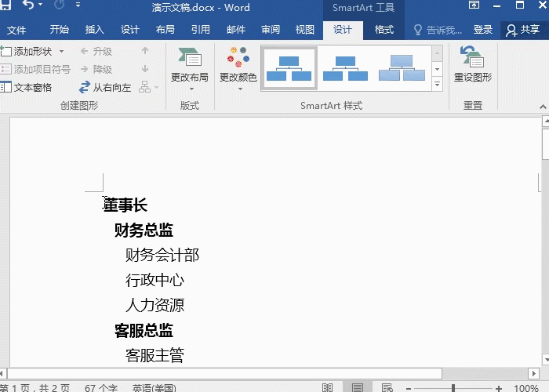
Task: Switch to Read Mode view icon
Action: tap(327, 387)
